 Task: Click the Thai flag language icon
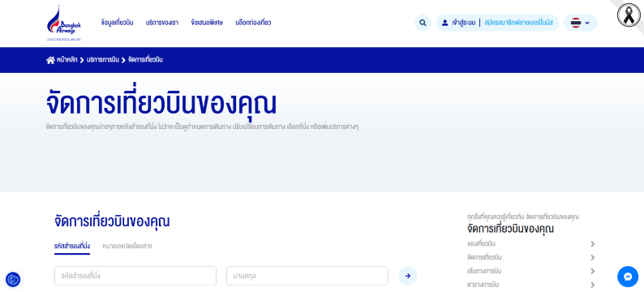pyautogui.click(x=576, y=23)
